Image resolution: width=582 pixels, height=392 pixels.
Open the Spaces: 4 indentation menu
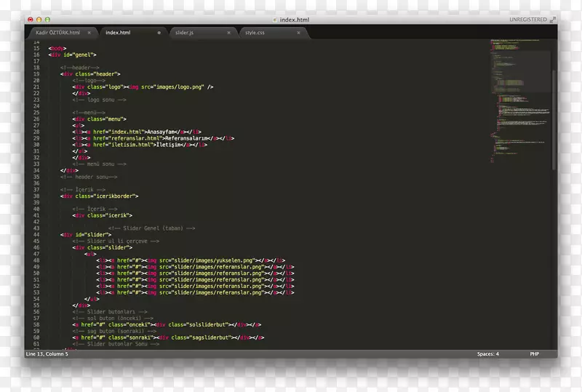click(487, 354)
